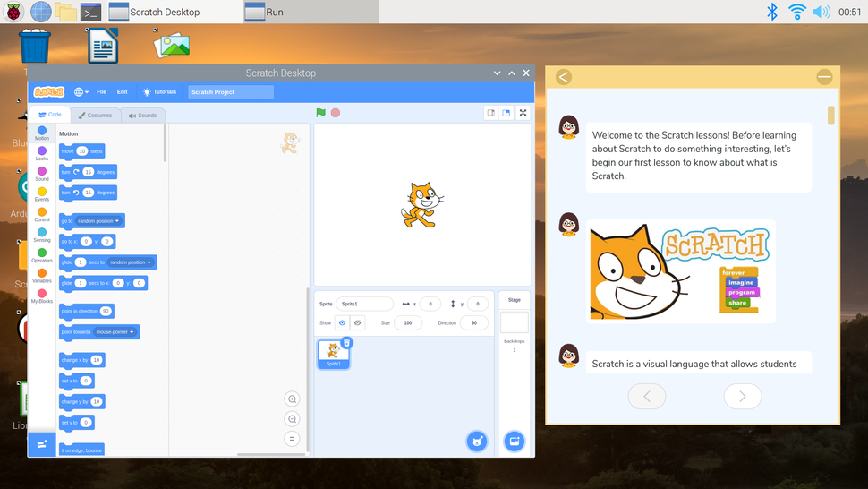
Task: Open the glide block random position dropdown
Action: pos(130,262)
